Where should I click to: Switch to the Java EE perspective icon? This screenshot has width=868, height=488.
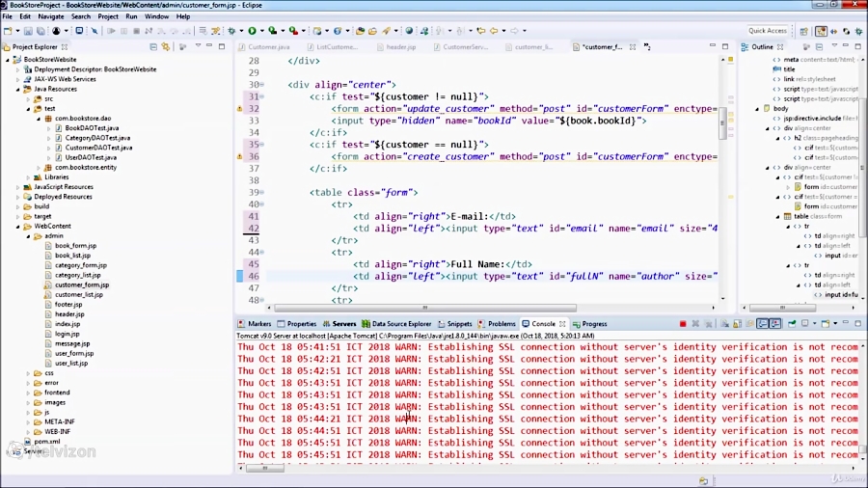[x=821, y=31]
